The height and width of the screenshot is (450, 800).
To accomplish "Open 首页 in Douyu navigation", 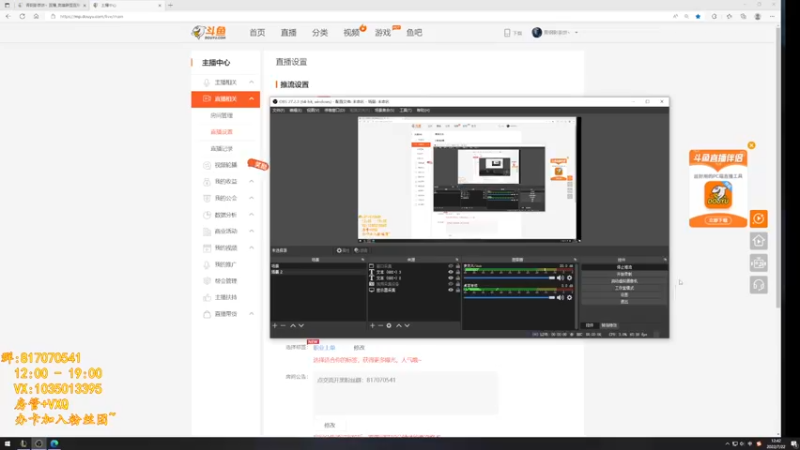I will (257, 33).
